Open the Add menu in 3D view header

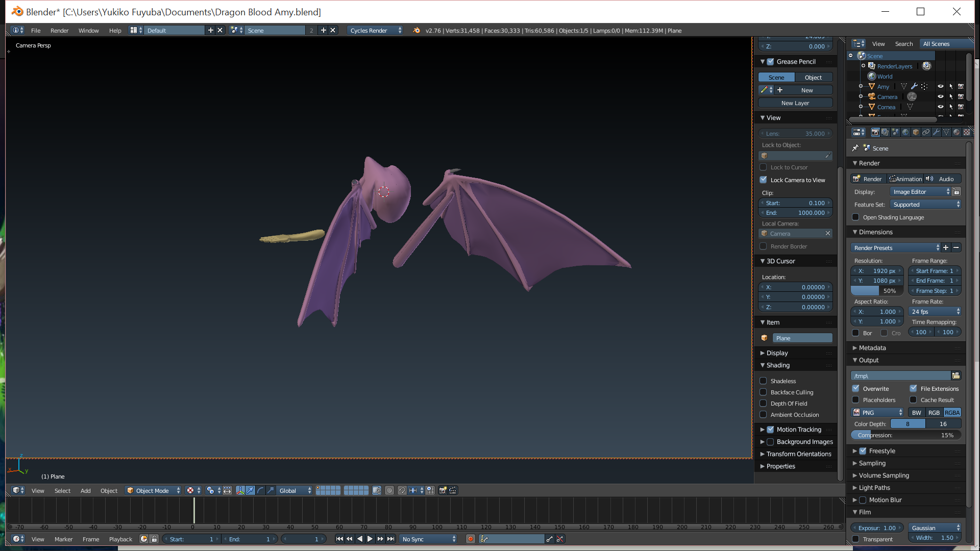[85, 490]
